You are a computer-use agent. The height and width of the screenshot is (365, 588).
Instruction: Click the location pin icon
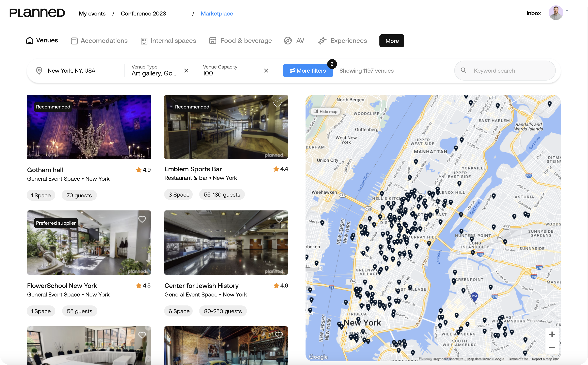[x=39, y=71]
